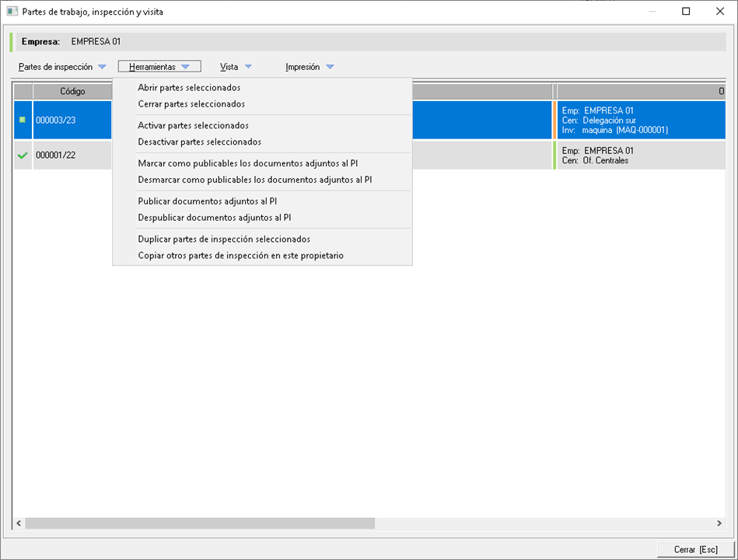Select Despublicar documentos adjuntos al PI
This screenshot has width=738, height=560.
214,218
